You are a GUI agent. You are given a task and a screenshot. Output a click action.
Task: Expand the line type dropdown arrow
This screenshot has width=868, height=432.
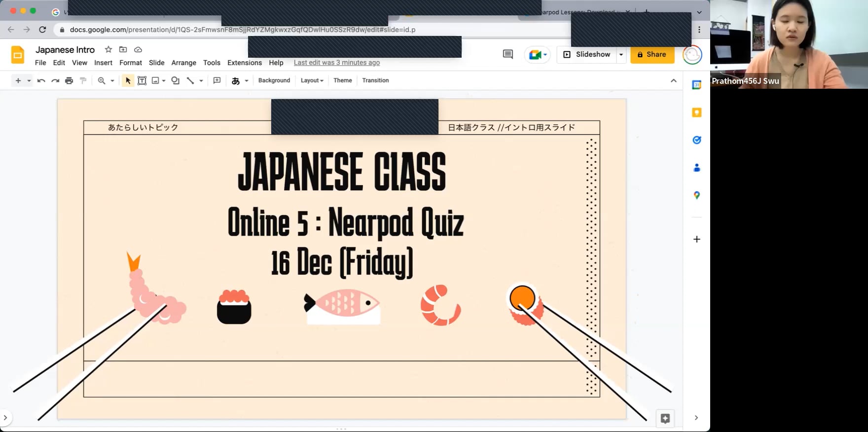[x=201, y=80]
